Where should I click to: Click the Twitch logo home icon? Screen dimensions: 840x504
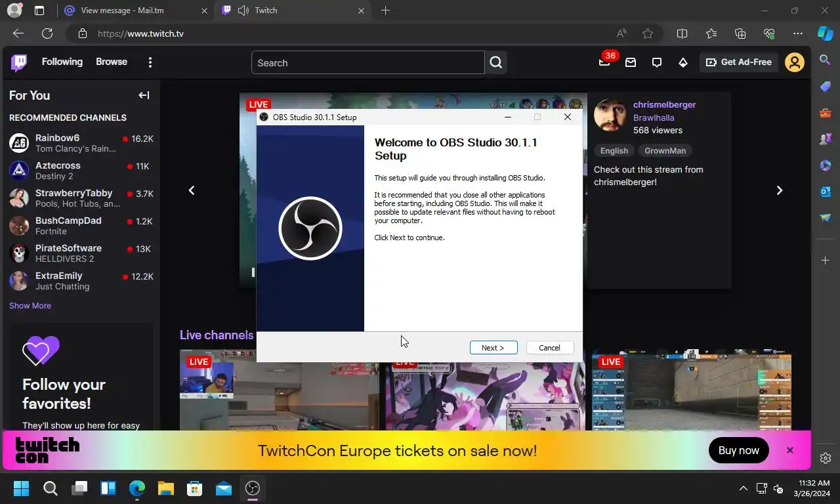pos(19,62)
